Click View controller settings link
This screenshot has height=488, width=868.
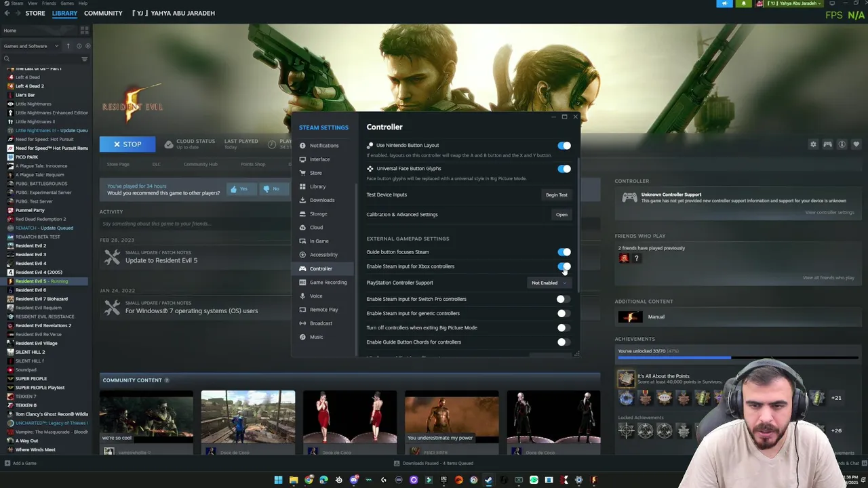coord(829,213)
